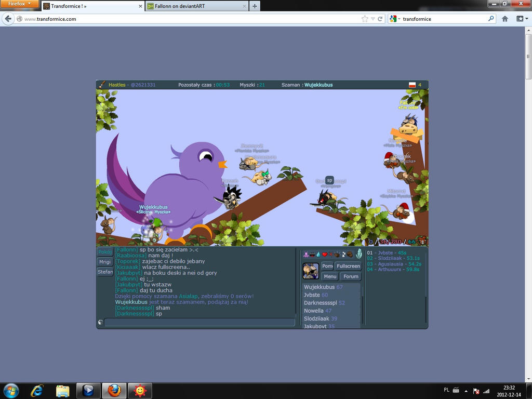The image size is (532, 399).
Task: Click the address bar URL field
Action: click(x=190, y=19)
